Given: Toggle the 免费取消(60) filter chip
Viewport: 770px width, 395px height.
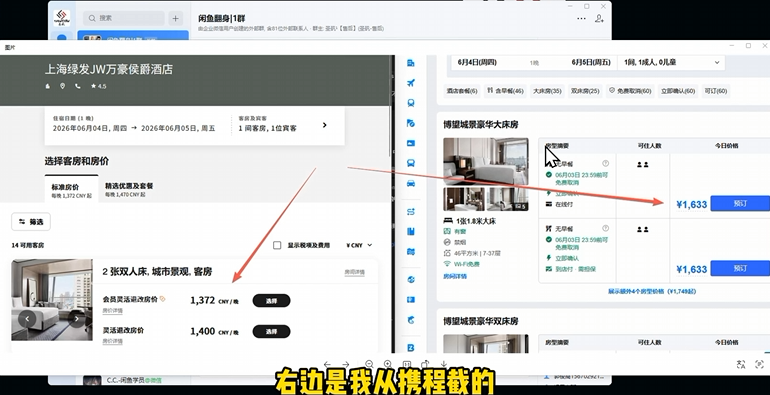Looking at the screenshot, I should click(630, 91).
